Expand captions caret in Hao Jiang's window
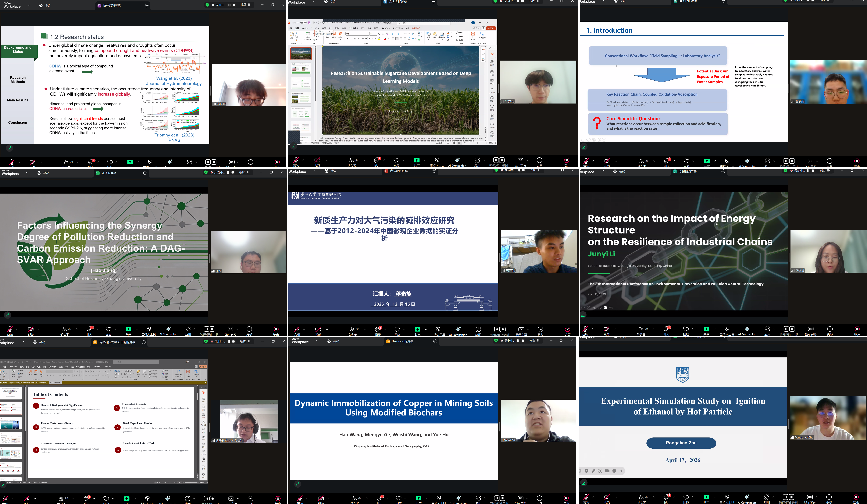 coord(237,329)
